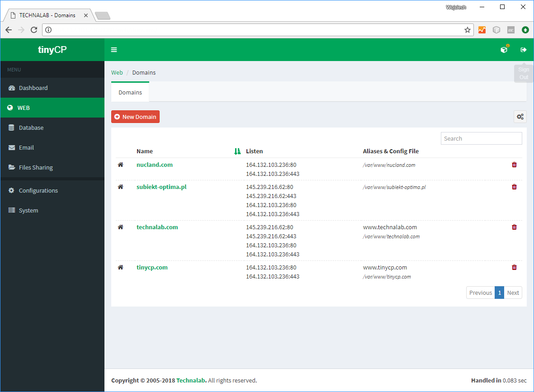Click the orange analytics extension icon
The image size is (534, 392).
[x=482, y=30]
